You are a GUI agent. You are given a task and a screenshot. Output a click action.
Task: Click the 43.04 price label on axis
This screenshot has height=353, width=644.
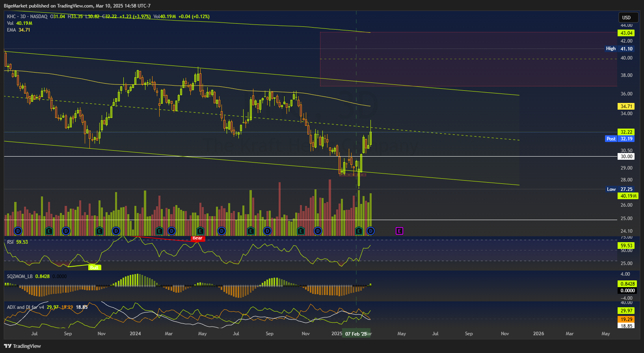coord(626,33)
